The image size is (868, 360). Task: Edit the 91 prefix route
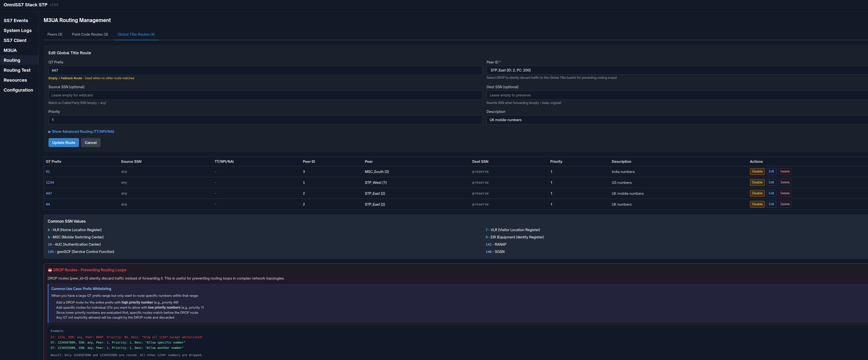[x=771, y=172]
